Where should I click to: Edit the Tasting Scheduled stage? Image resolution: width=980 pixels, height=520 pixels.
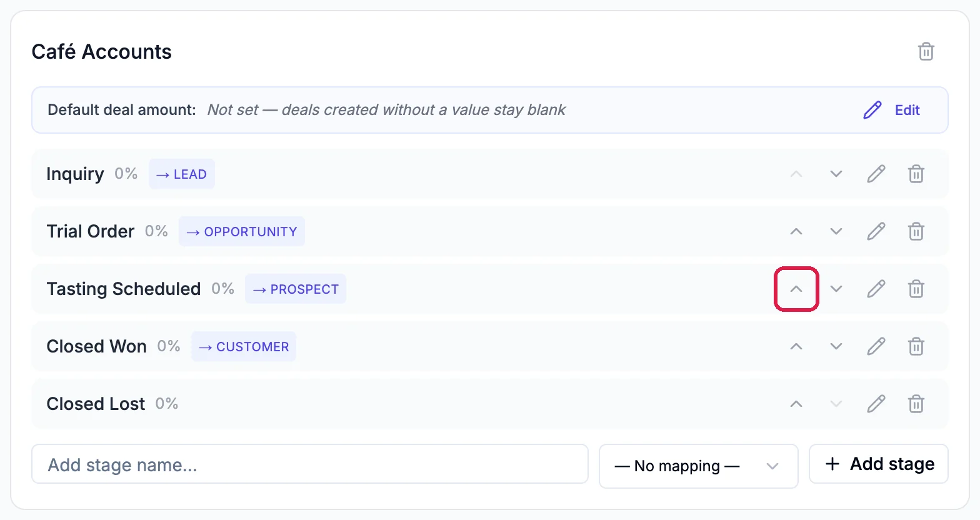(x=876, y=289)
